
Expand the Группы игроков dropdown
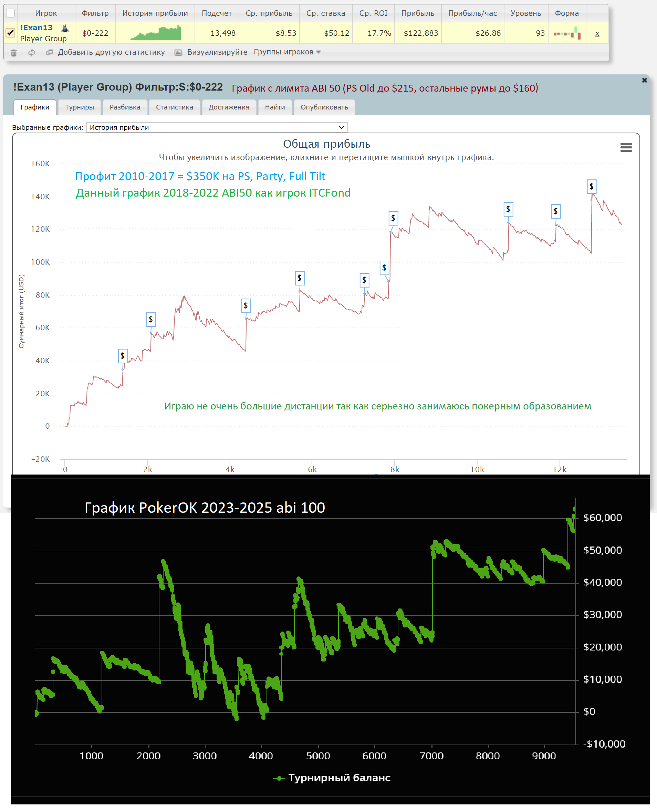(287, 52)
